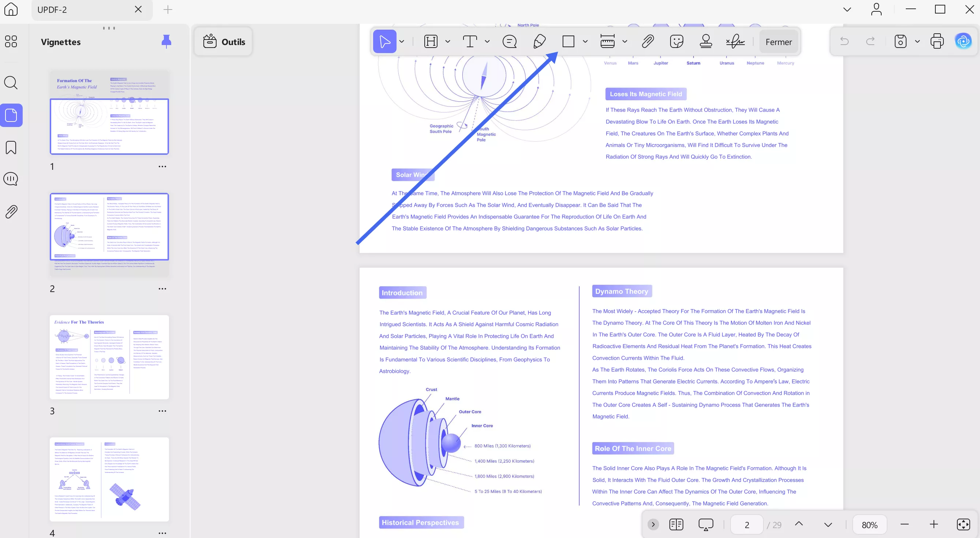The width and height of the screenshot is (980, 538).
Task: Select the measurement ruler tool
Action: click(x=608, y=41)
